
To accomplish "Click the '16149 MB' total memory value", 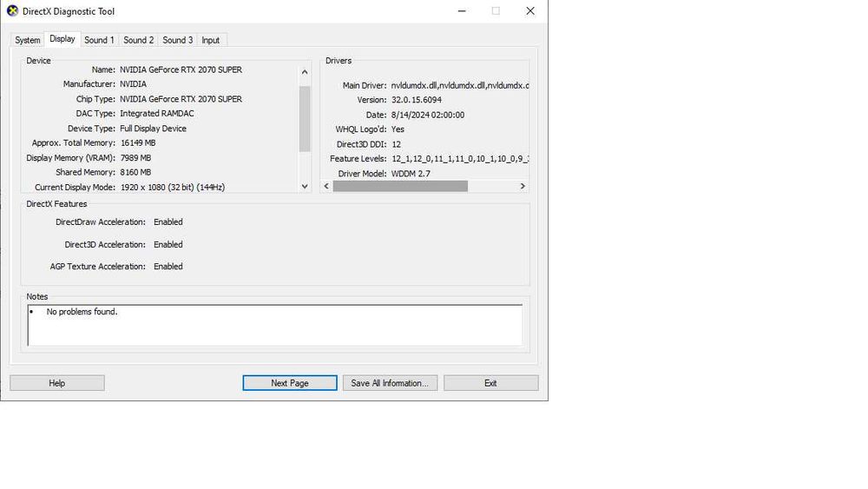I will (138, 143).
